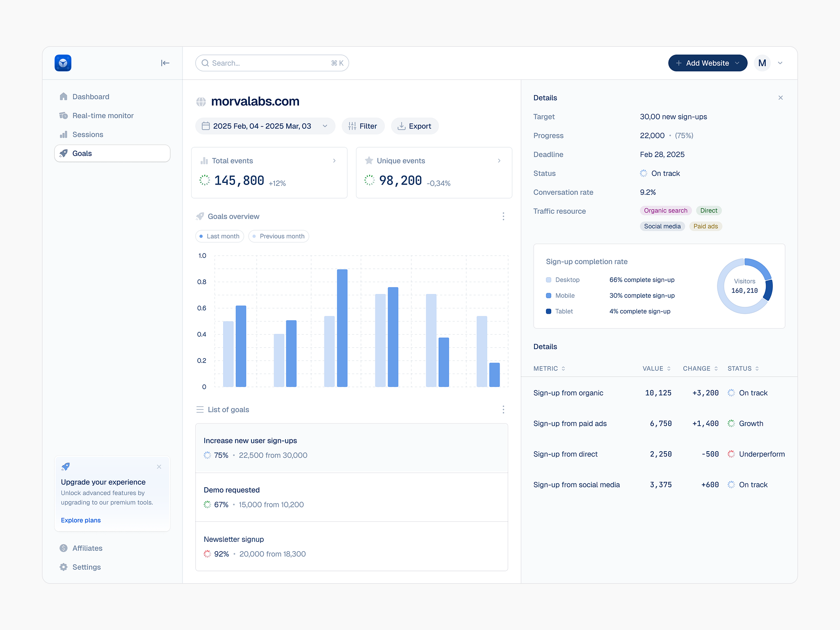Expand the Add Website dropdown chevron
The height and width of the screenshot is (630, 840).
(737, 63)
